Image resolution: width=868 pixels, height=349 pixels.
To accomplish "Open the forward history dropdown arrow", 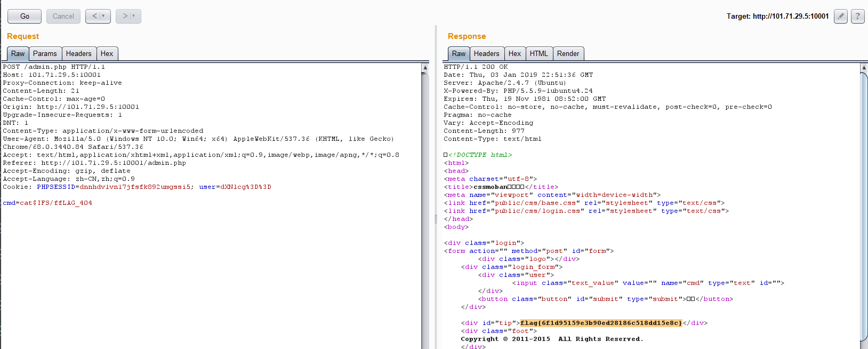I will pos(134,16).
